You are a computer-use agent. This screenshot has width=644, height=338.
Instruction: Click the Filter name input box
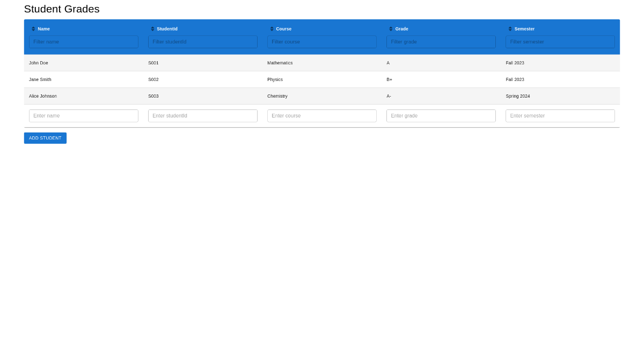pos(84,41)
